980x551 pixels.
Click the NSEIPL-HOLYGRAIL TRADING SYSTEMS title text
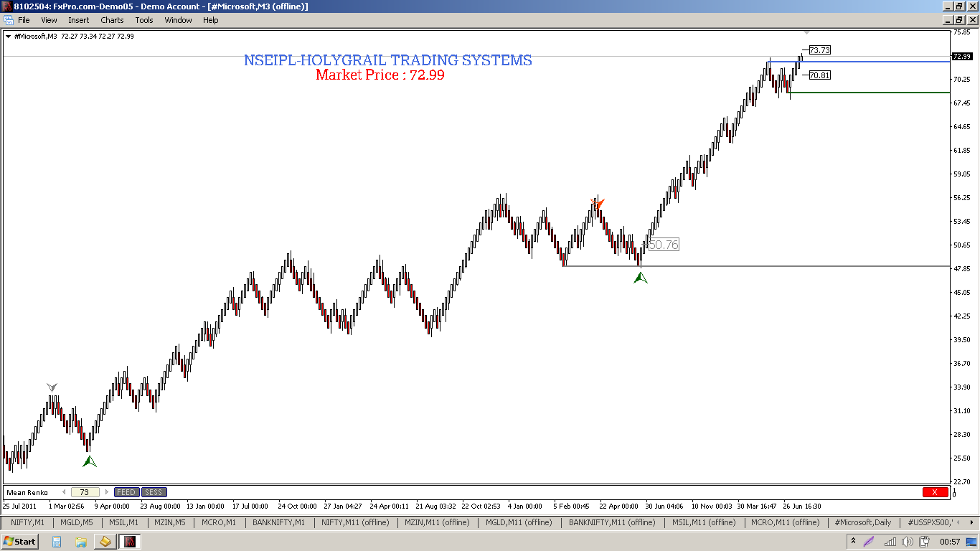(x=388, y=60)
